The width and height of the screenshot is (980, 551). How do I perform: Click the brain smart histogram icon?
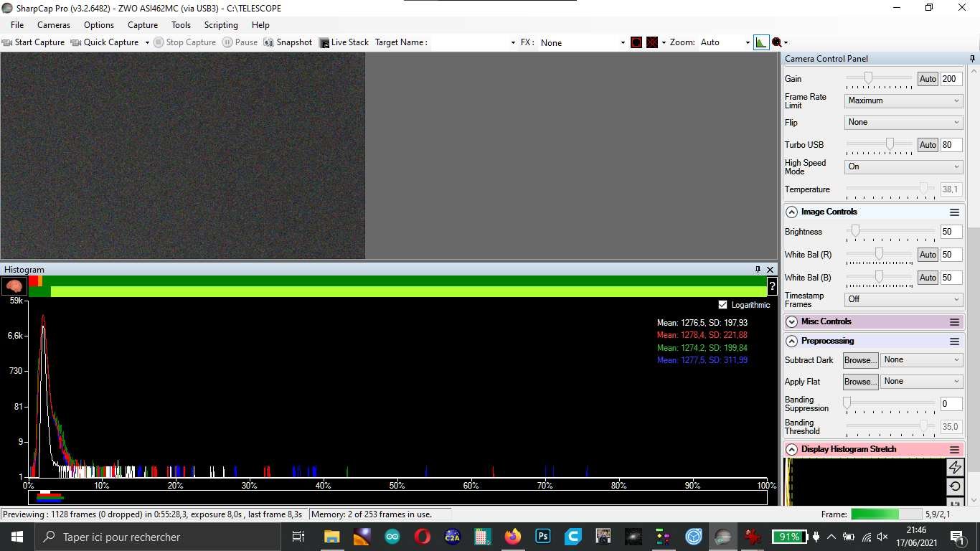click(x=14, y=286)
